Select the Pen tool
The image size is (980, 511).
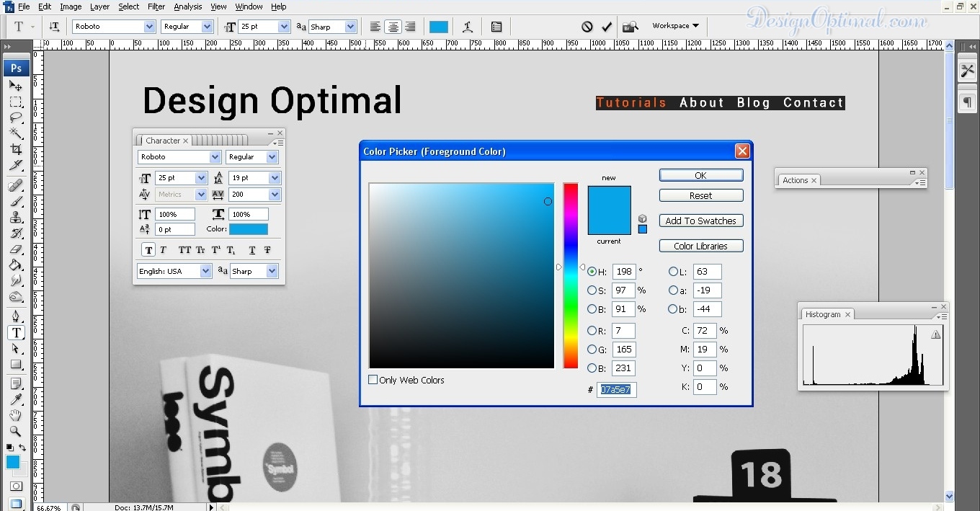click(x=16, y=316)
